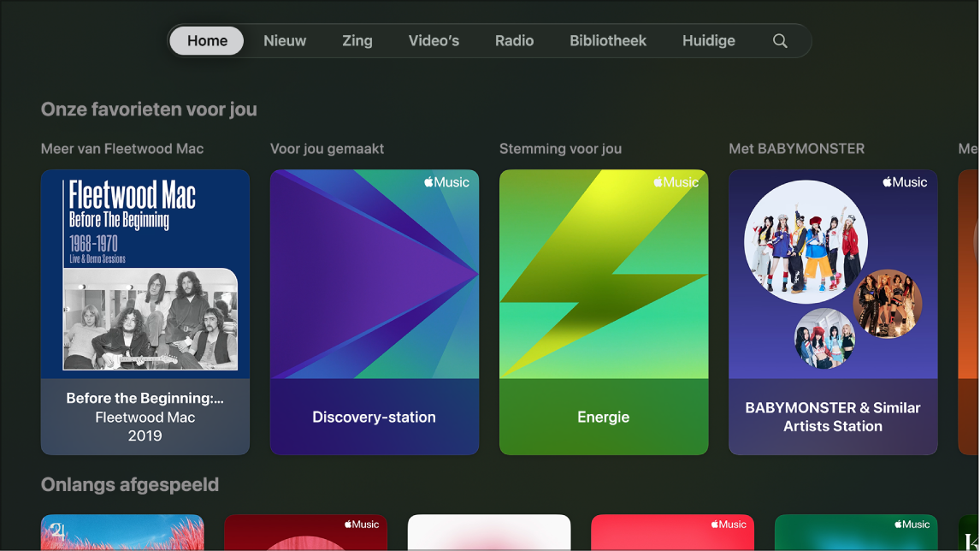
Task: Open the Fleetwood Mac Before the Beginning album
Action: pos(145,311)
